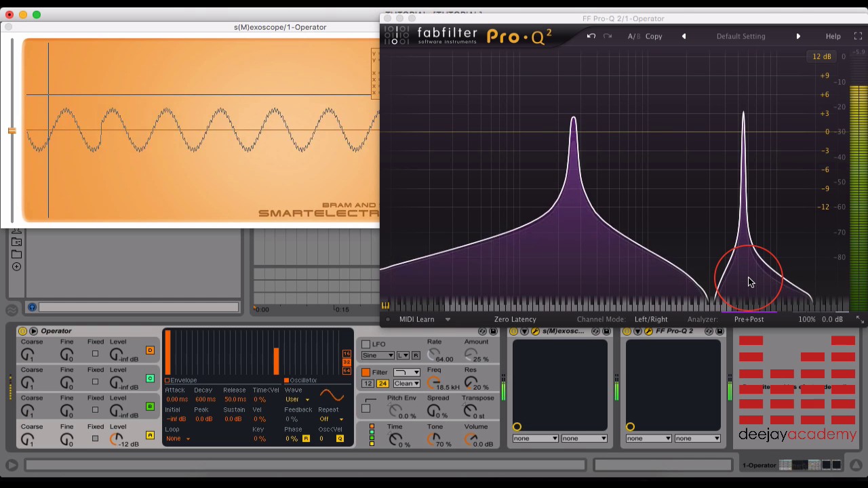Open Operator algorithm selector squares
Screen dimensions: 868x488
click(372, 434)
